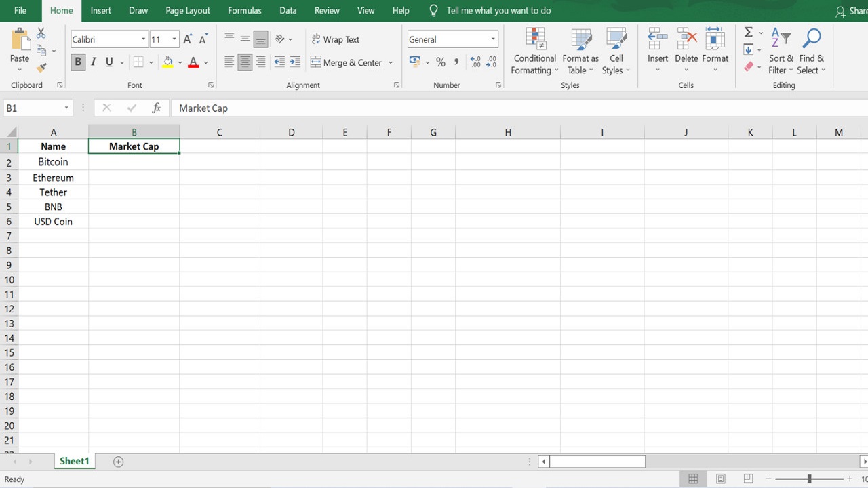Click the Insert Function fx icon

point(156,108)
